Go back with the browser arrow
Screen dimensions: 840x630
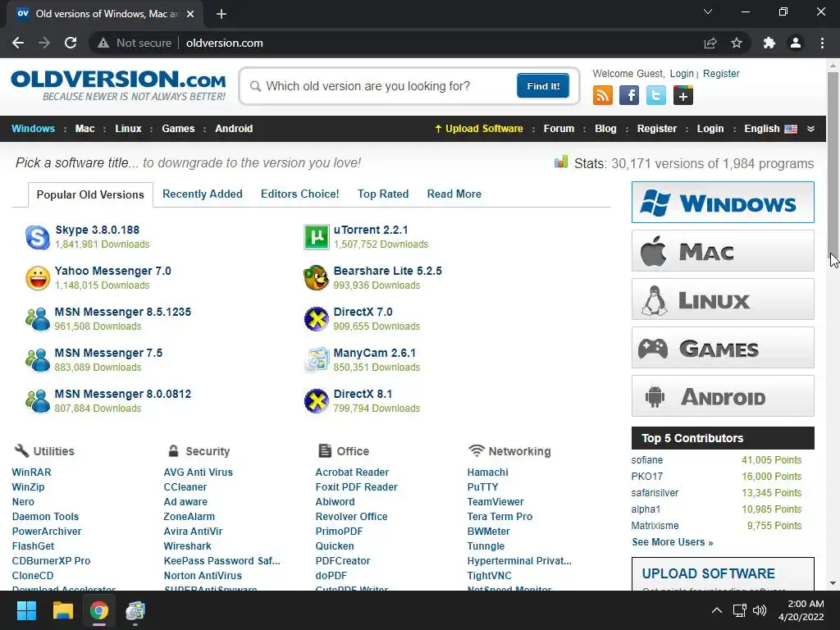click(18, 43)
